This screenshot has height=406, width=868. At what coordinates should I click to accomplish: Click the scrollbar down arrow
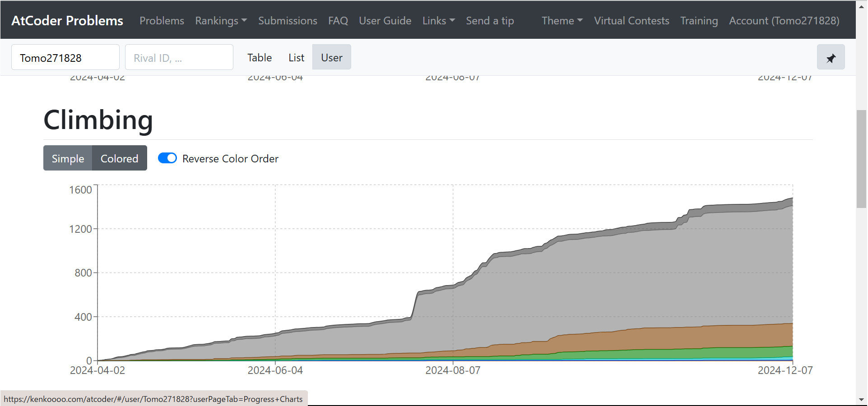point(861,400)
